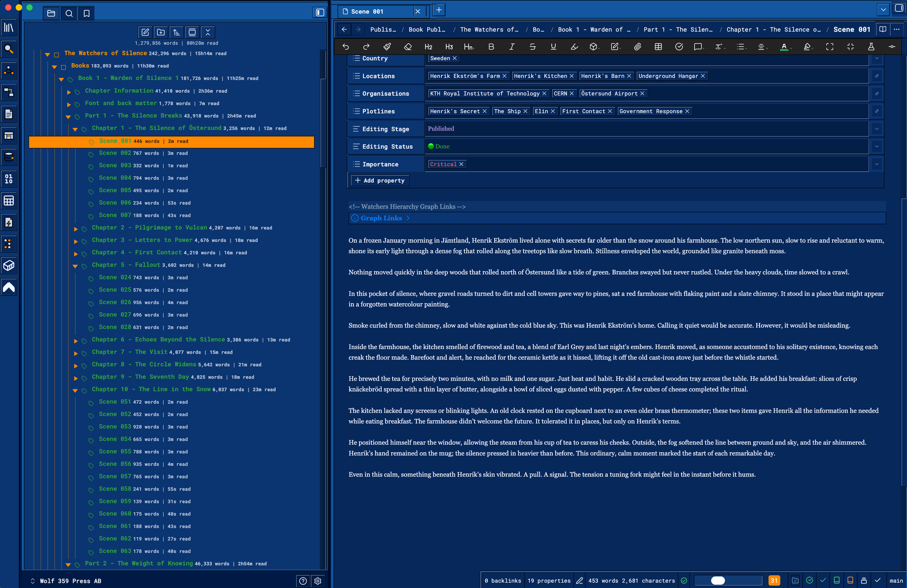Expand the Chapter Information folder

coord(69,92)
